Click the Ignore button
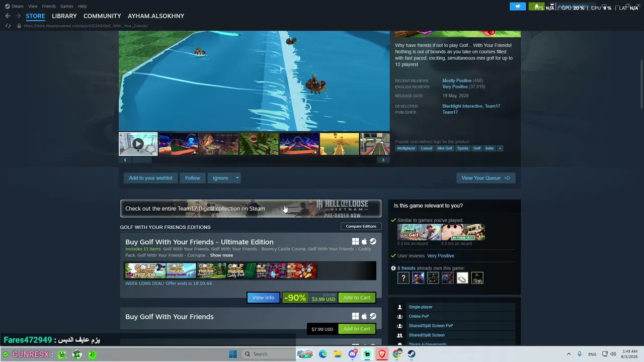Viewport: 644px width, 362px height. [220, 178]
